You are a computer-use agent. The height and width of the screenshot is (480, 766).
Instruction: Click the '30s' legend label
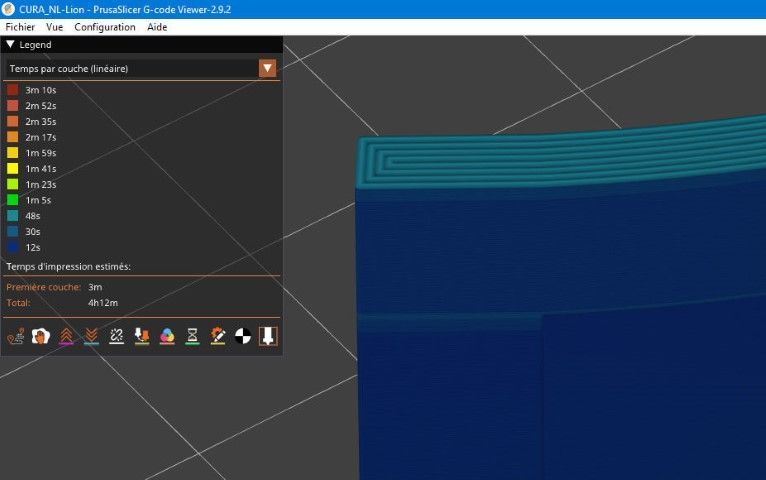[33, 231]
